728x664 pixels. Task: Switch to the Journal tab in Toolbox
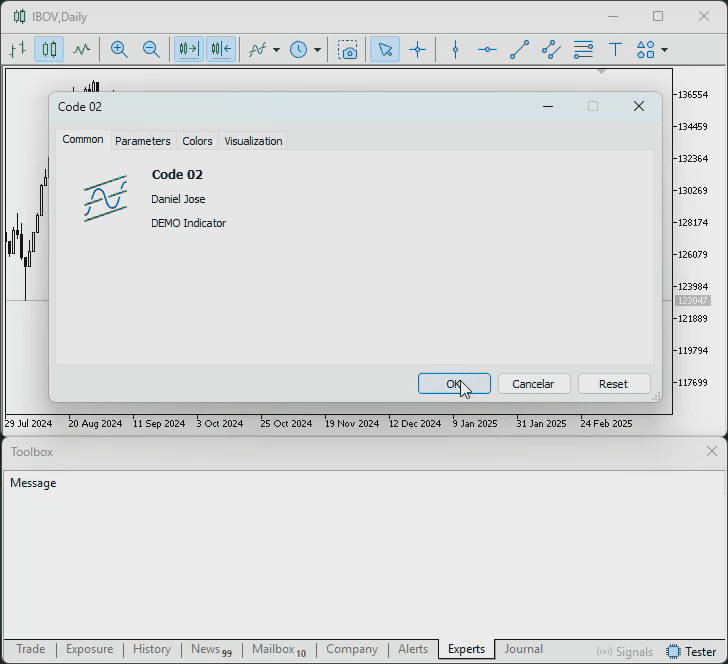[x=523, y=649]
